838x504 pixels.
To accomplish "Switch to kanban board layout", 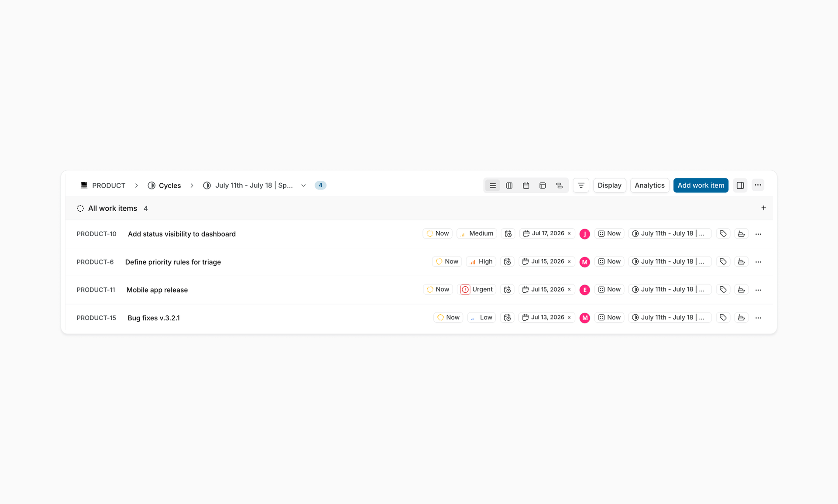I will click(x=509, y=185).
